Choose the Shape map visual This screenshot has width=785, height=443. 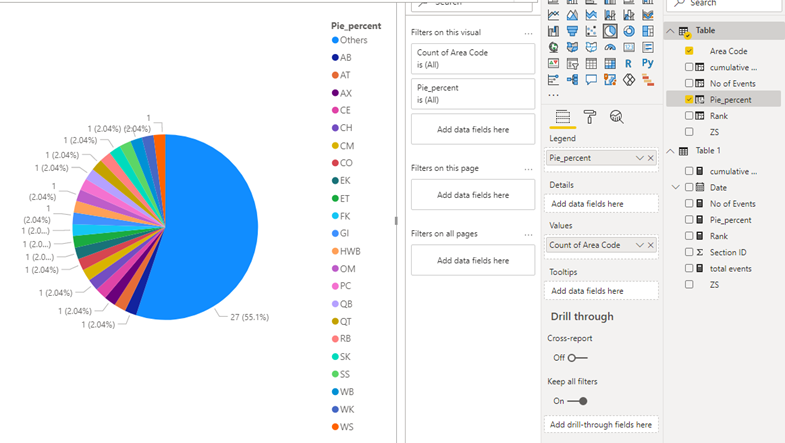(x=591, y=48)
